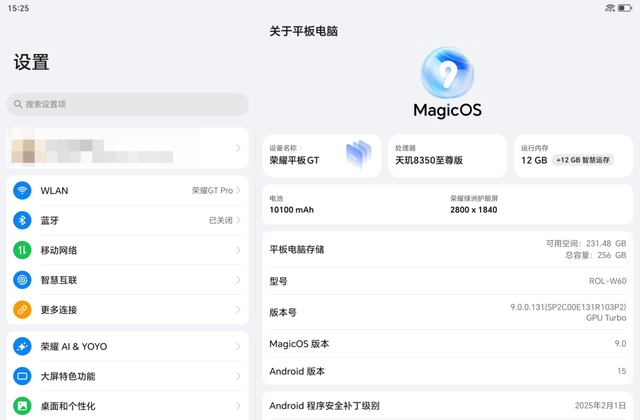Tap the 设置 heading

pos(31,62)
